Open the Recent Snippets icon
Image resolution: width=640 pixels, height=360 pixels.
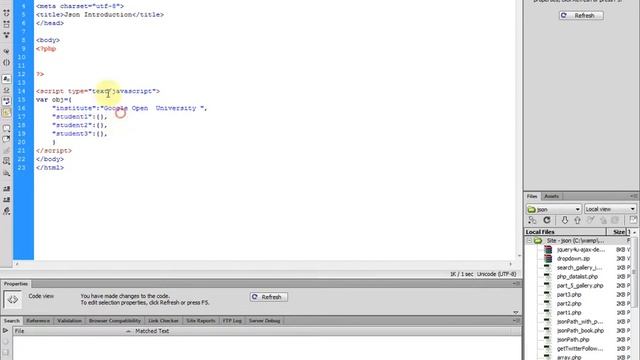tap(7, 162)
